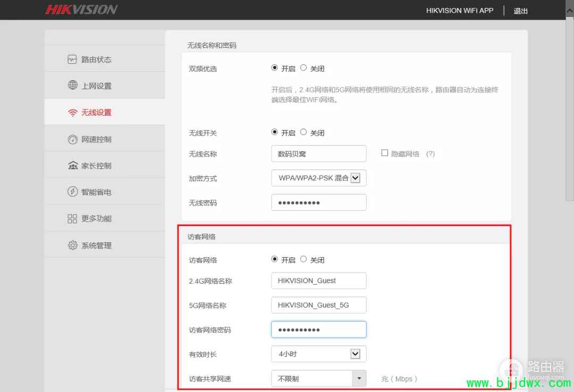
Task: Click the 有效时长 label
Action: (x=203, y=354)
